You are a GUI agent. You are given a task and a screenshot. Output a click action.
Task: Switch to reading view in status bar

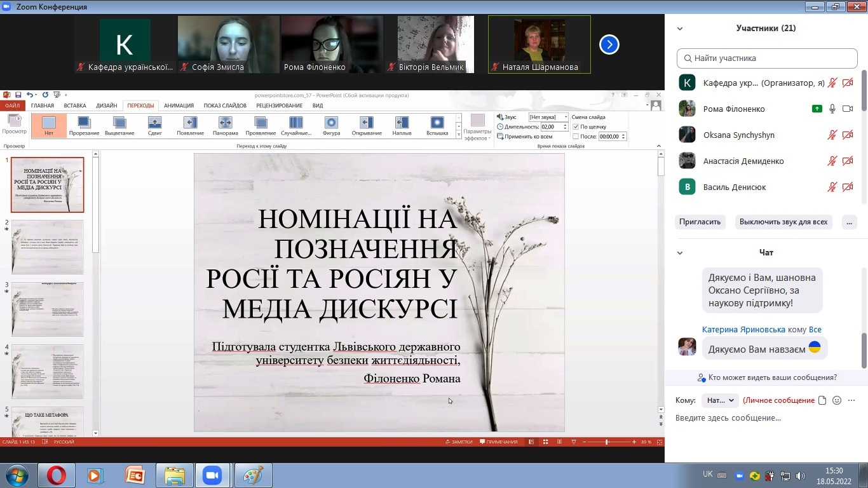pos(559,442)
